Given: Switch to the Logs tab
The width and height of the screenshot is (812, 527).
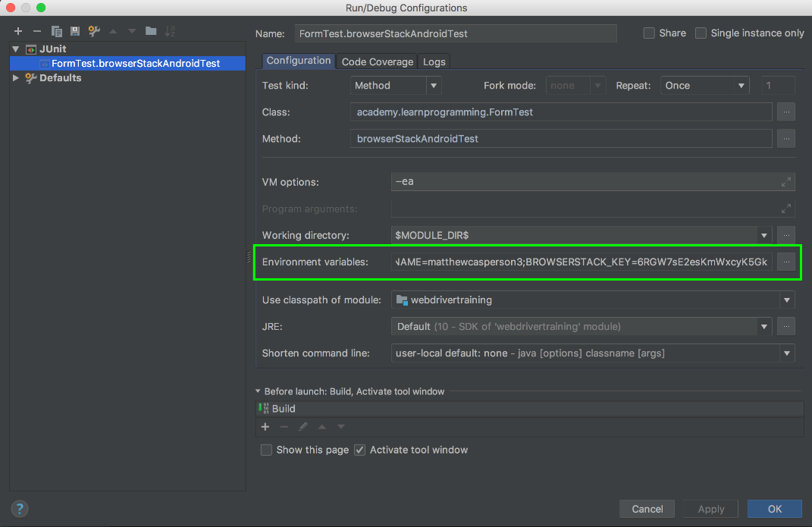Looking at the screenshot, I should pyautogui.click(x=434, y=61).
